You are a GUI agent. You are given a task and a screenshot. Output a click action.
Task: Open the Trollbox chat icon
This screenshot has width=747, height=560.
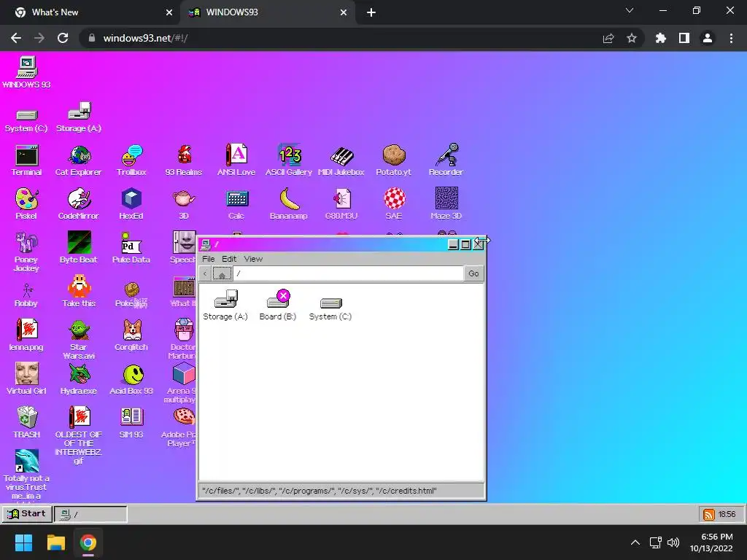click(x=131, y=160)
